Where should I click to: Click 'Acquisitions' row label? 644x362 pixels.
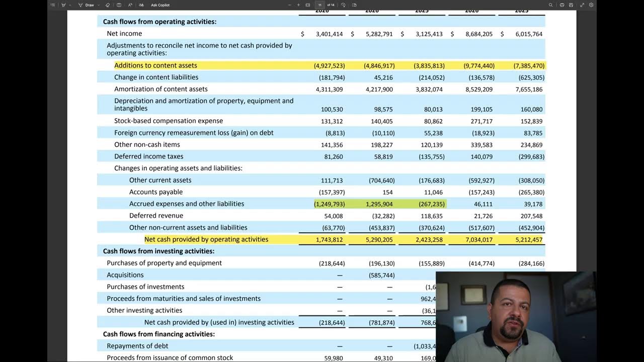[125, 275]
